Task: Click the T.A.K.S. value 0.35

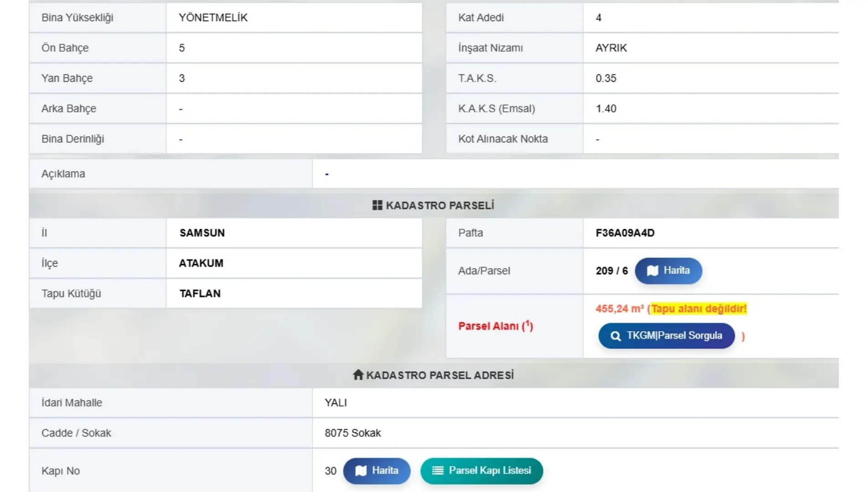Action: pos(606,78)
